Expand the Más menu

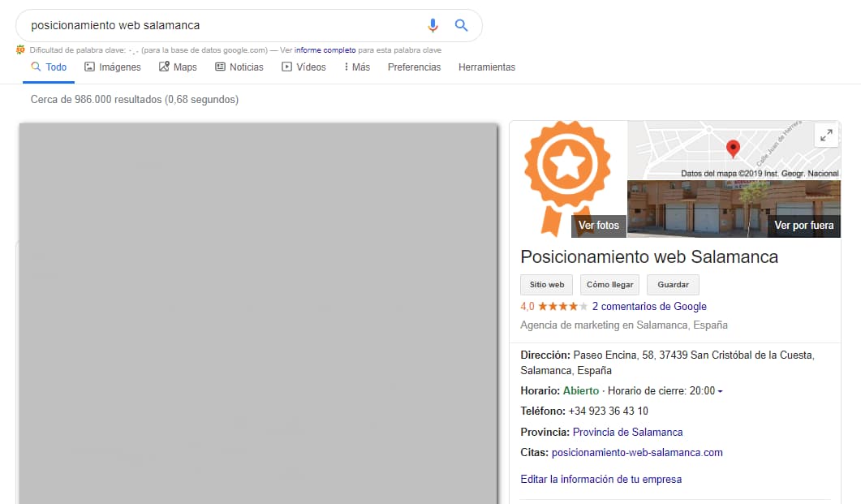pyautogui.click(x=357, y=67)
